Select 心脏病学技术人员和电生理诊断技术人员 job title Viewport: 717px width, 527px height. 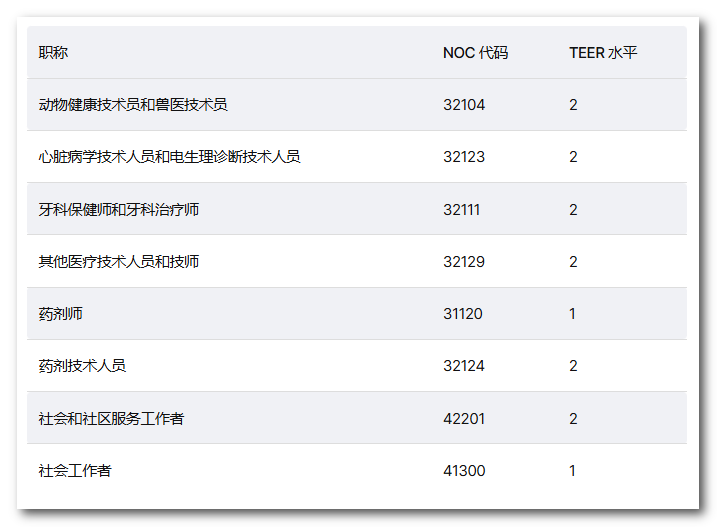click(169, 157)
